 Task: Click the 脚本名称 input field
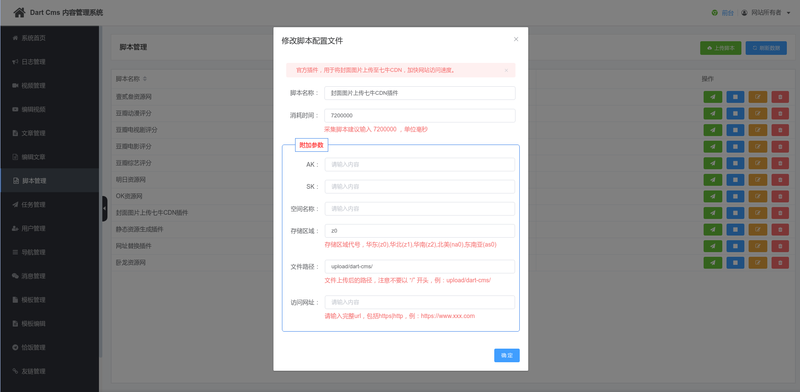(x=419, y=93)
